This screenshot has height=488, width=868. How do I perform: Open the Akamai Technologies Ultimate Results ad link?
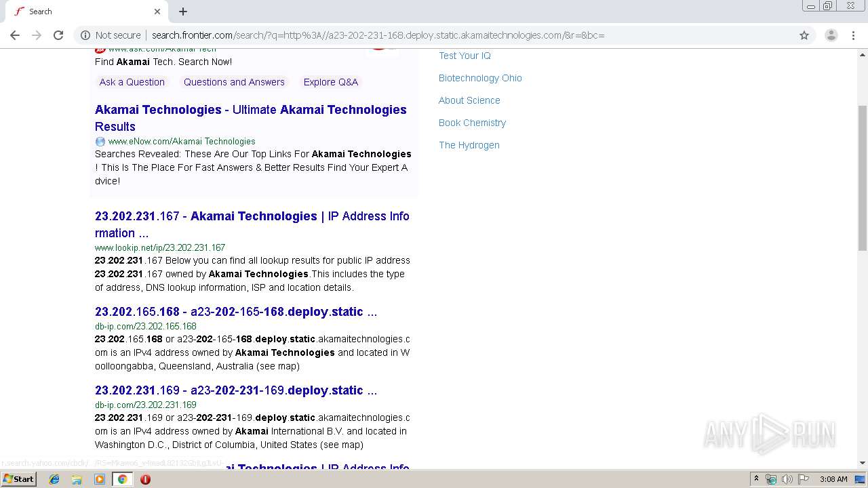251,118
